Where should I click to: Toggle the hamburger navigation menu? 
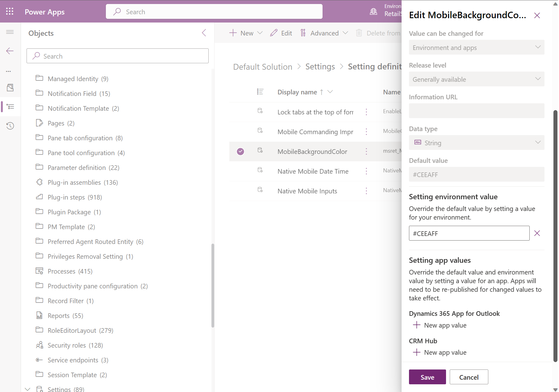pyautogui.click(x=10, y=32)
